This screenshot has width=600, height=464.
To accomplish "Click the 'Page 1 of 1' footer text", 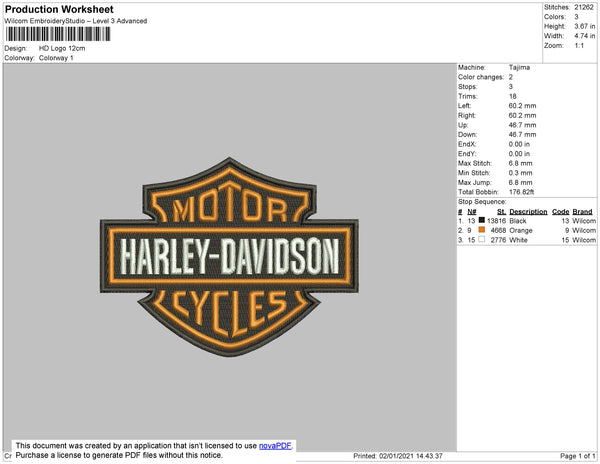I will [x=577, y=456].
